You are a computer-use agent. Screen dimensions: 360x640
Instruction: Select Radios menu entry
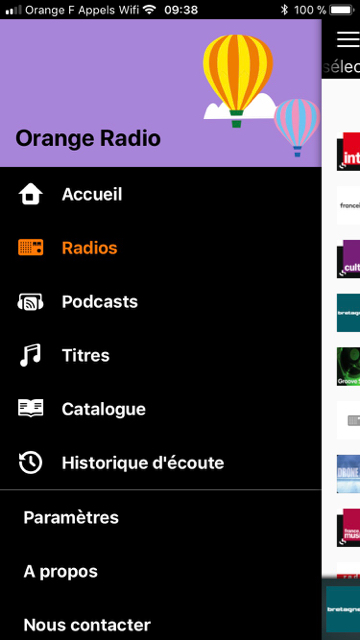pos(89,248)
